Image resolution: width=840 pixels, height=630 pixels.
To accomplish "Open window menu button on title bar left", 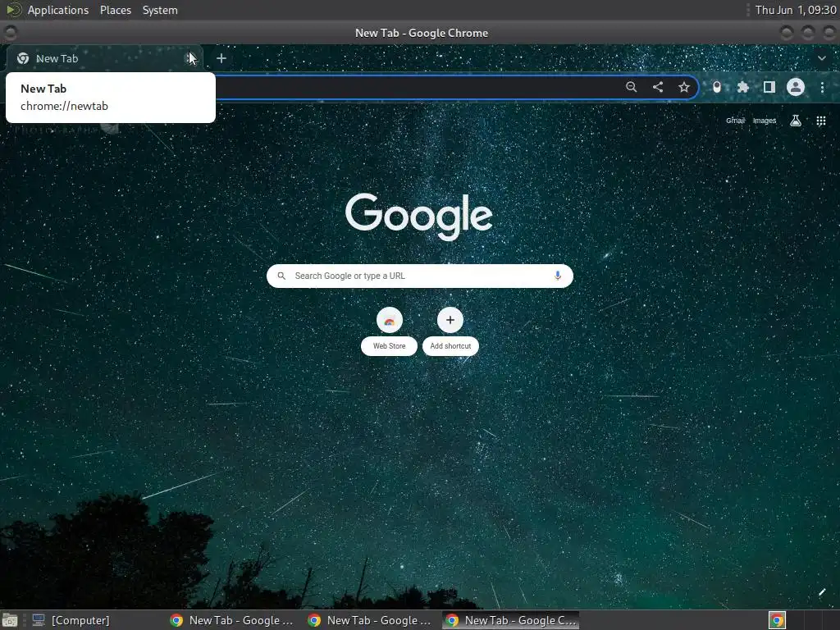I will [x=10, y=33].
